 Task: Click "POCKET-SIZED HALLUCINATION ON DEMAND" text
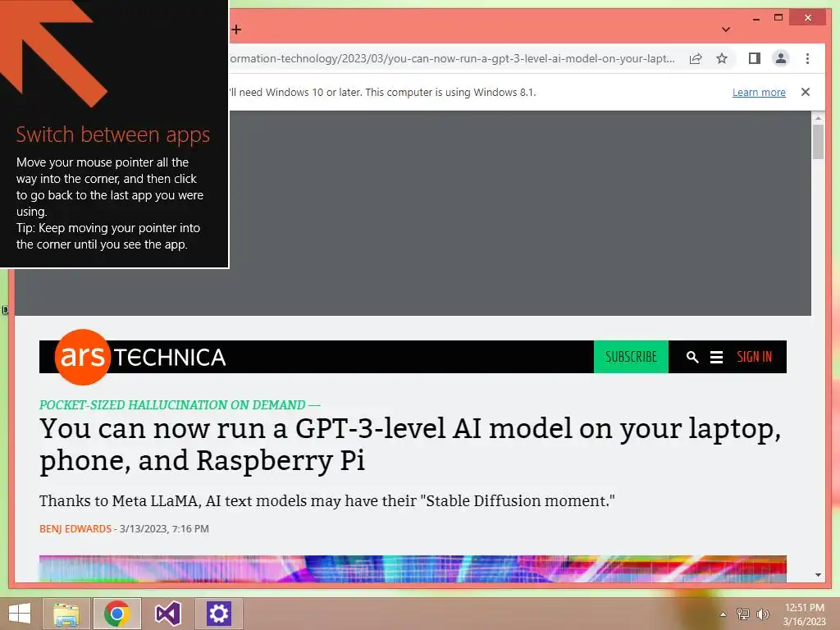[x=172, y=405]
